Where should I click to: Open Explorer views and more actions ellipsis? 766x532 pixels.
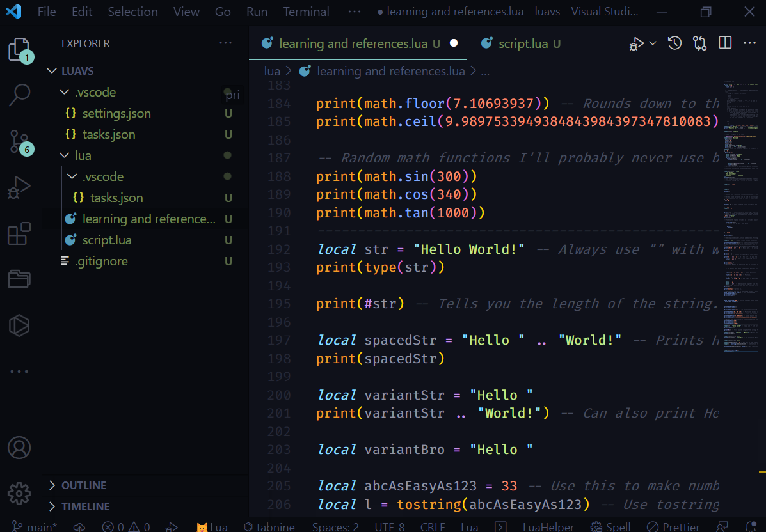(226, 43)
